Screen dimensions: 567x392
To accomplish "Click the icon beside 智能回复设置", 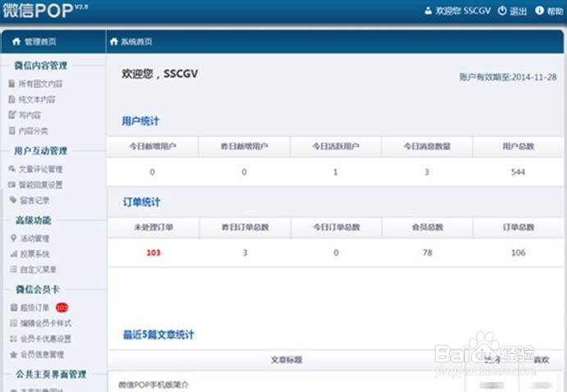I will pos(12,185).
